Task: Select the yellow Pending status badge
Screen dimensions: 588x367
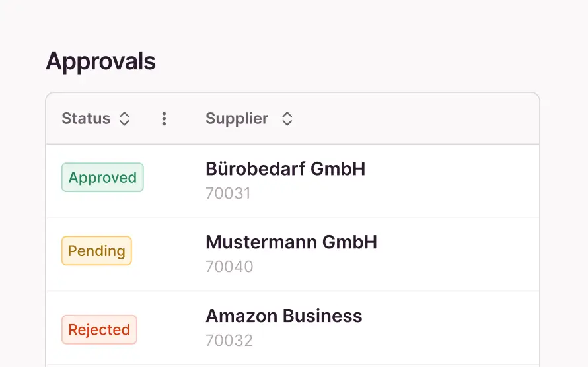Action: [x=96, y=251]
